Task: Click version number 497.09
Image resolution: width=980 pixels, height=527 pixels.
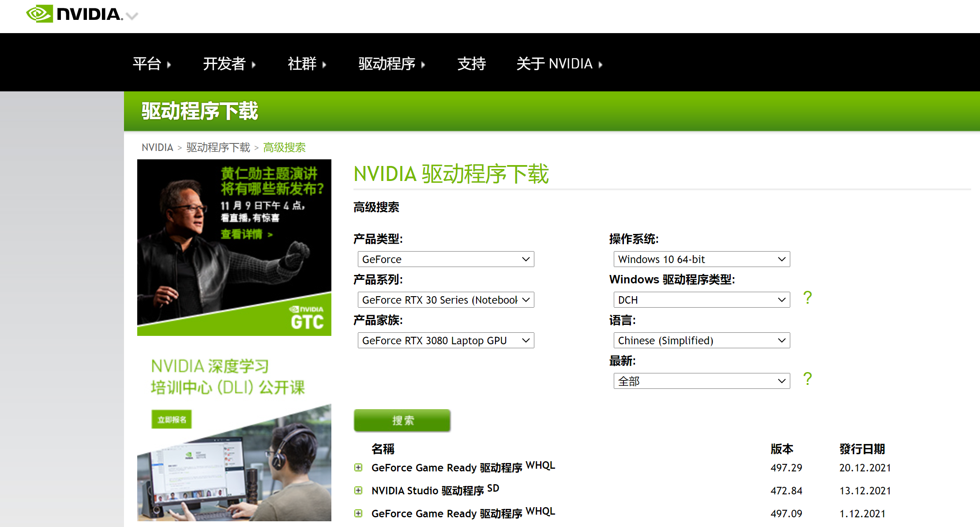Action: click(786, 514)
